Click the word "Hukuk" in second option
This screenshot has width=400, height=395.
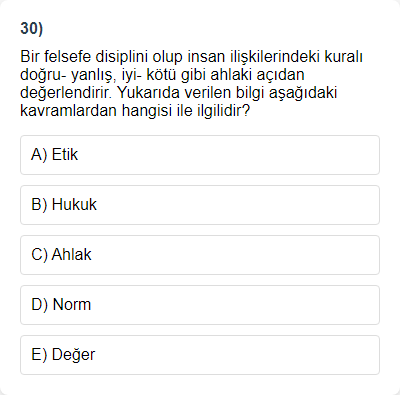[x=74, y=204]
